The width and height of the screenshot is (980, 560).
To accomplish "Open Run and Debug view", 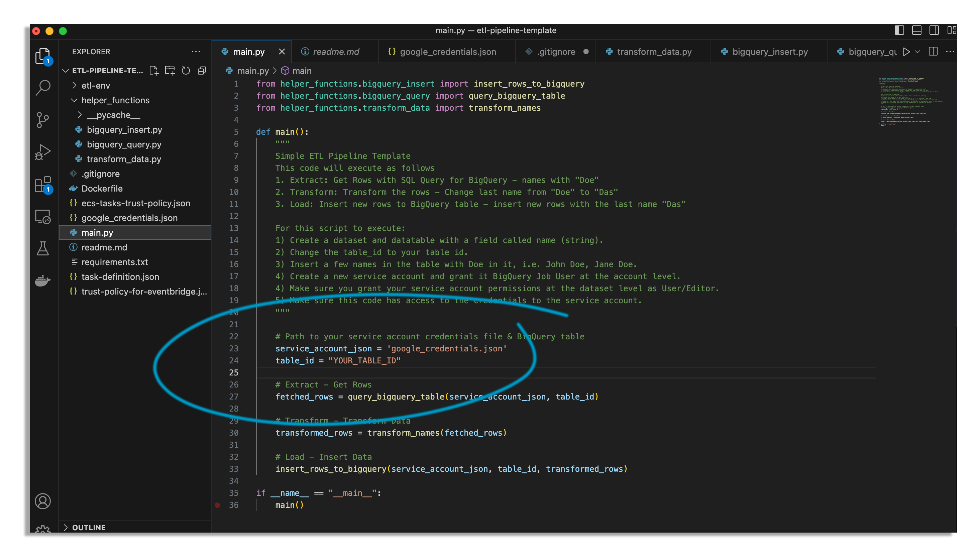I will click(43, 152).
